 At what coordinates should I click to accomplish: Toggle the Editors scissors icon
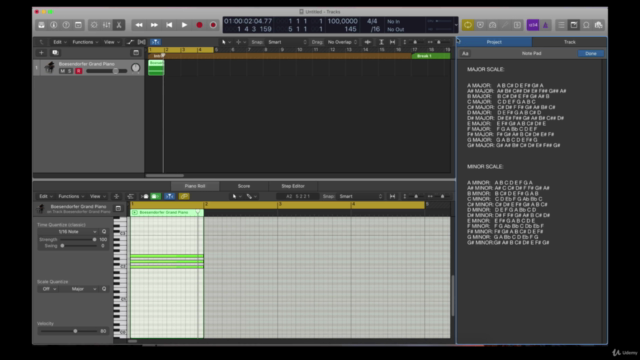pos(119,25)
